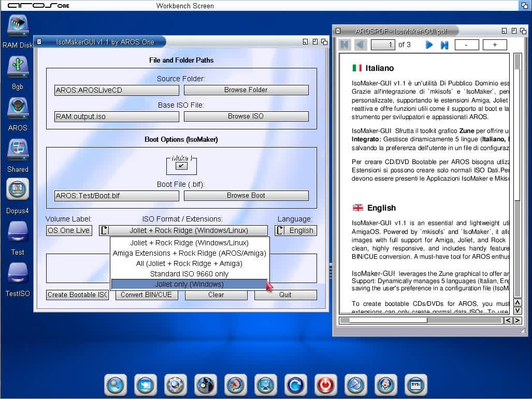This screenshot has height=399, width=532.
Task: Click the Browse ISO button
Action: [246, 116]
